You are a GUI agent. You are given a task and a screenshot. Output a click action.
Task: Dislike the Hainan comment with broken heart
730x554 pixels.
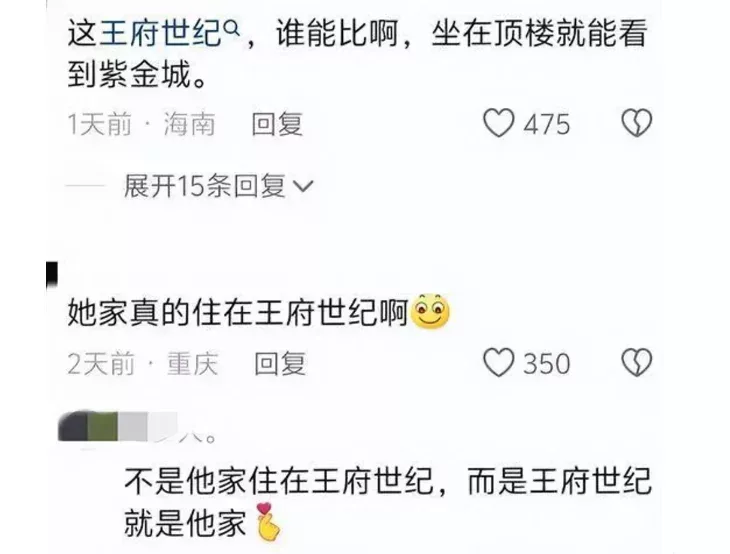pyautogui.click(x=637, y=123)
